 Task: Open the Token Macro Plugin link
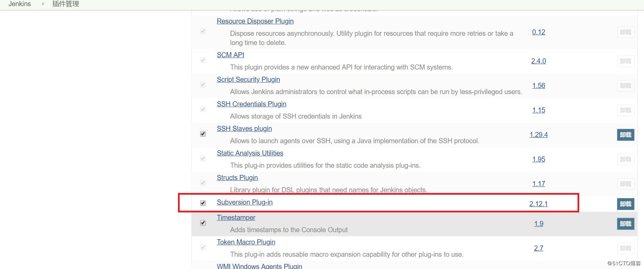point(246,242)
